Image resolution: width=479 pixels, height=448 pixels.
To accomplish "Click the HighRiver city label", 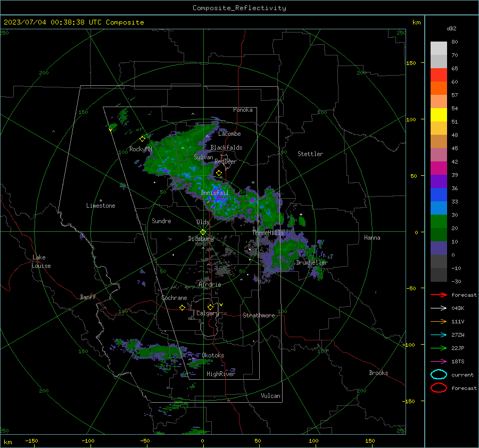I will click(x=221, y=374).
